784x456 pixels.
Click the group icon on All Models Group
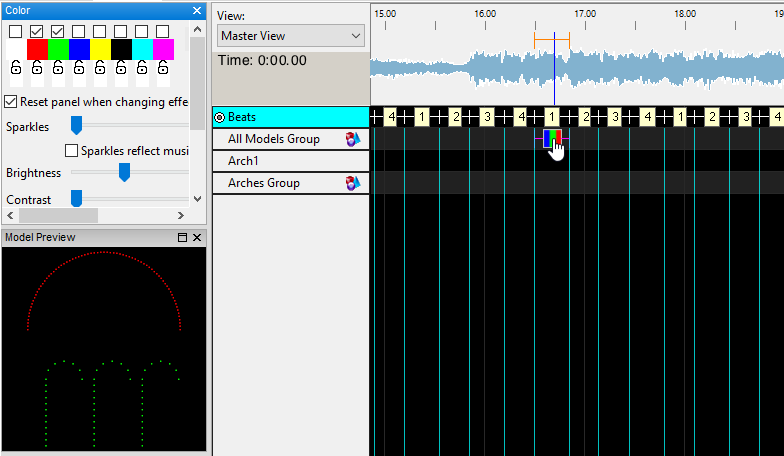pyautogui.click(x=352, y=139)
